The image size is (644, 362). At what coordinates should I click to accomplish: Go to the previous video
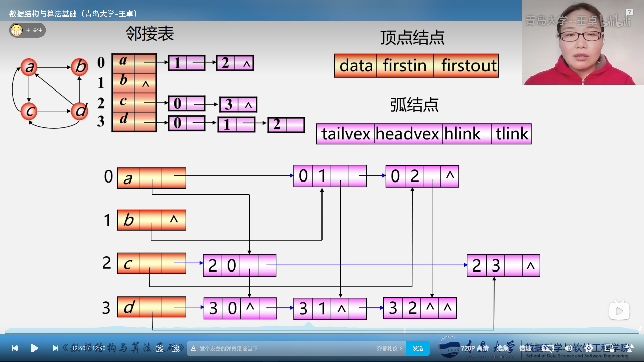tap(15, 348)
